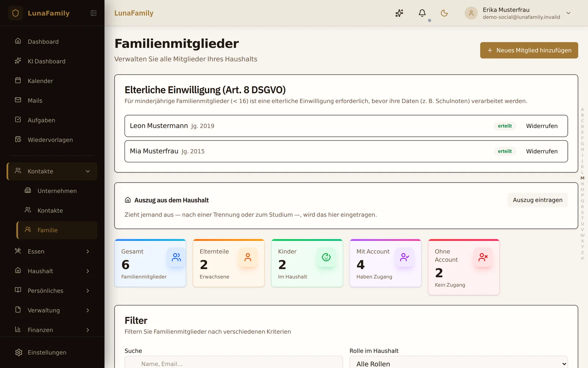Click the Gesamt card people icon
This screenshot has width=588, height=368.
point(176,257)
